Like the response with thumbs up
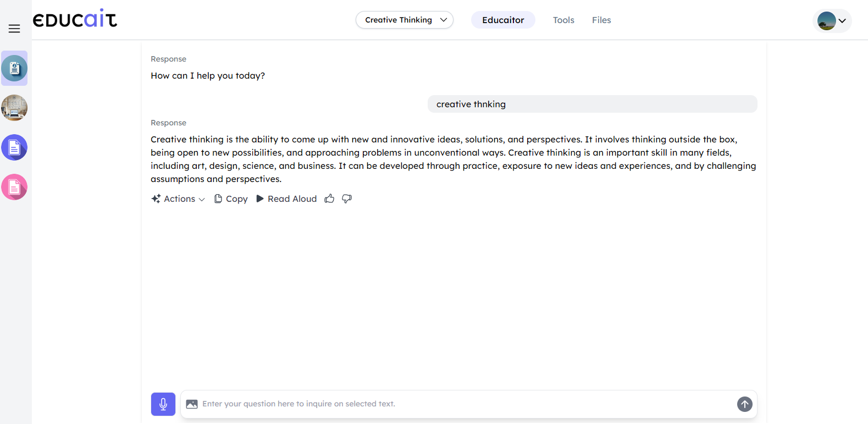The width and height of the screenshot is (868, 424). [329, 199]
